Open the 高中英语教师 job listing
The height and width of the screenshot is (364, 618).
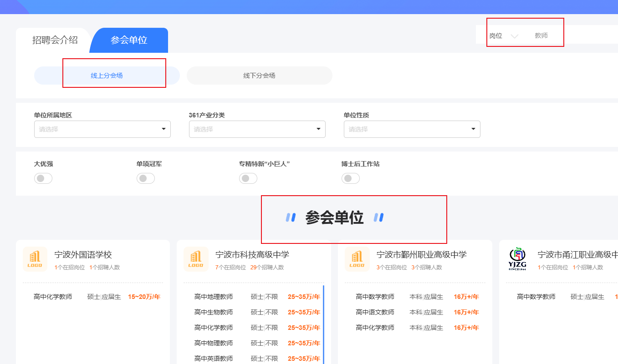click(x=214, y=359)
